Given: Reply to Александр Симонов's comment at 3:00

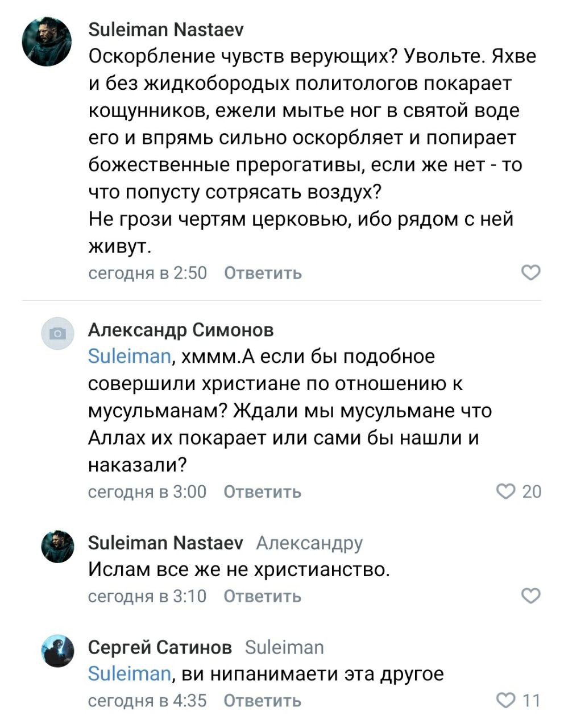Looking at the screenshot, I should [x=262, y=492].
